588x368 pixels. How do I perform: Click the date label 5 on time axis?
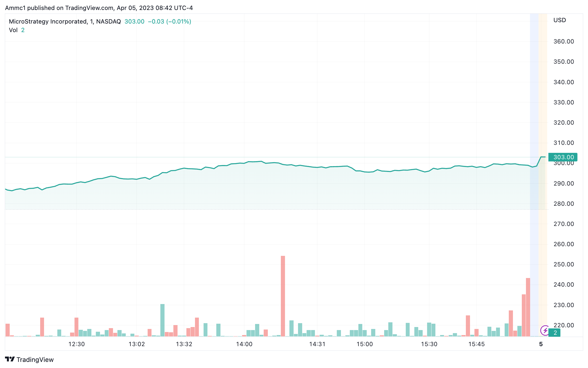point(541,344)
